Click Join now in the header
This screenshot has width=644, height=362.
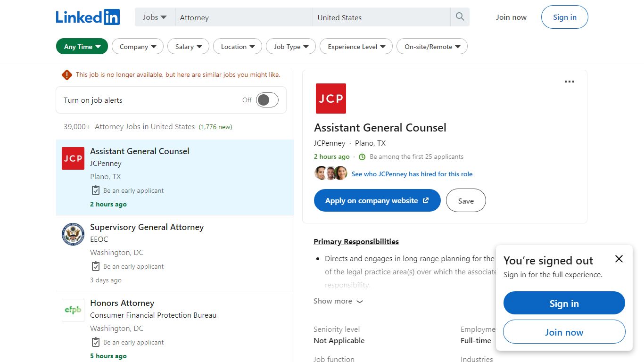click(x=511, y=17)
